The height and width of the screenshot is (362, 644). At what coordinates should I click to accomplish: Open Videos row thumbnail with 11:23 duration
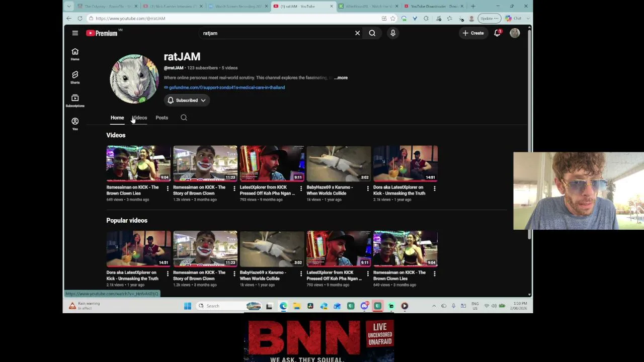point(205,163)
